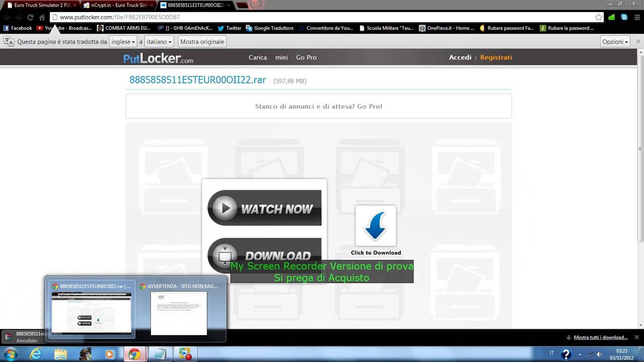Switch to the nCrypt.in tab
Viewport: 644px width, 362px height.
(119, 5)
